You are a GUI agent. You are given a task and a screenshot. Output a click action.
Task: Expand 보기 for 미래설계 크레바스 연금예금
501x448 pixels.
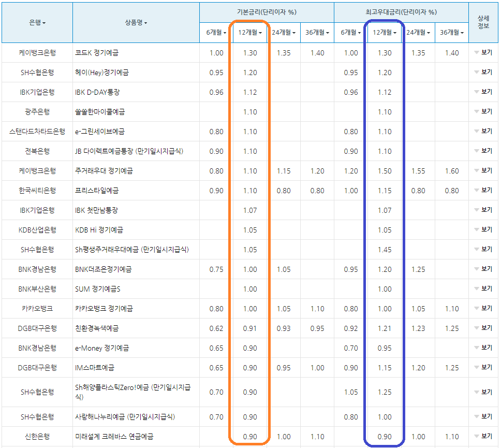[x=483, y=436]
